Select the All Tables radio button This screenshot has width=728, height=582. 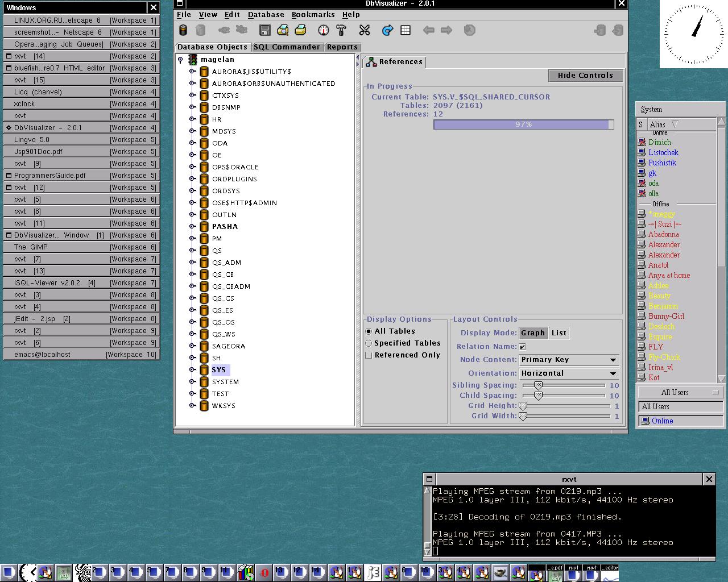click(x=369, y=331)
